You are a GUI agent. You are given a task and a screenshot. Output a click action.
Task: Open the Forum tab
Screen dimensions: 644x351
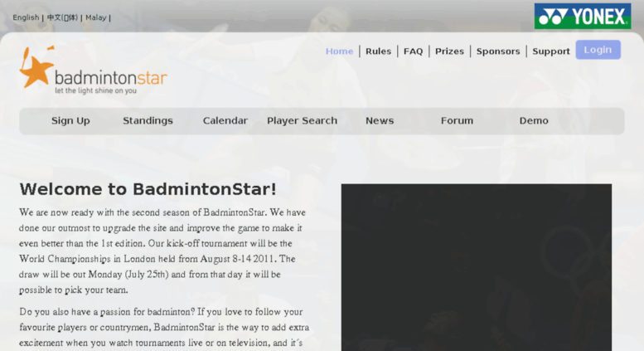(x=458, y=121)
